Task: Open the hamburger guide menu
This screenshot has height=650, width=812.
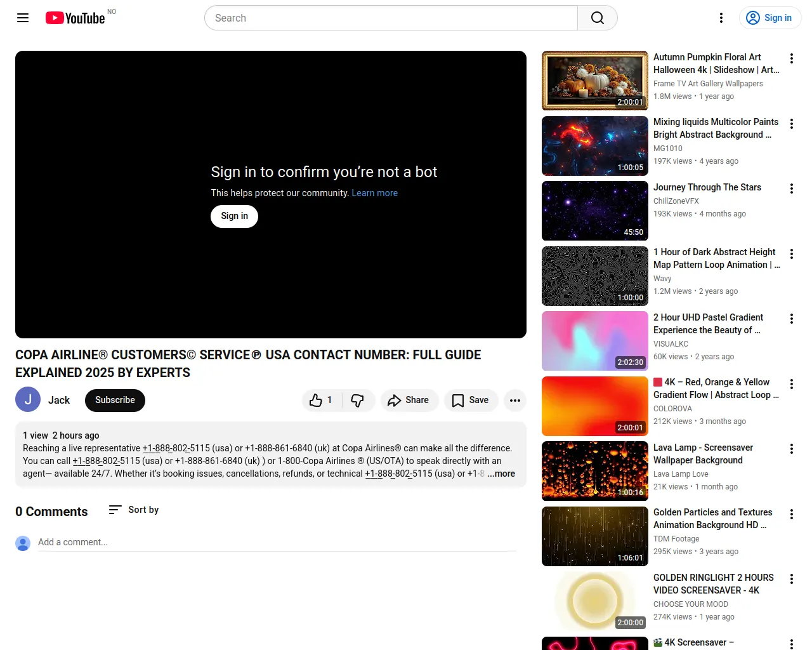Action: click(23, 18)
